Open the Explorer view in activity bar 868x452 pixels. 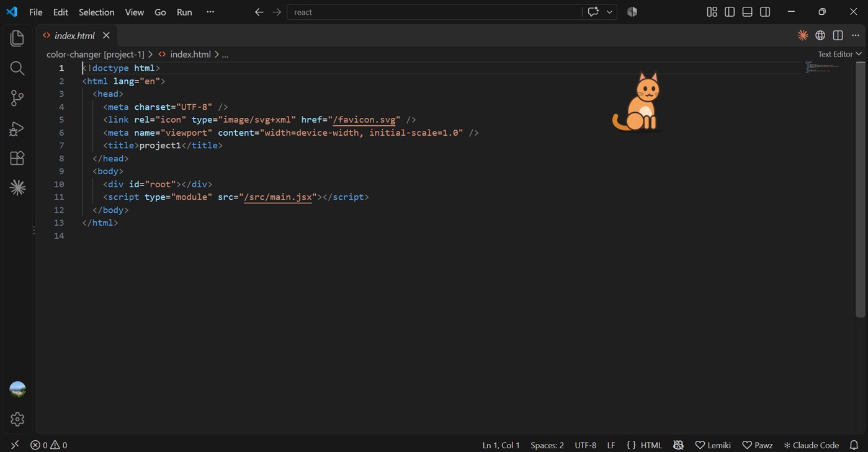point(17,38)
